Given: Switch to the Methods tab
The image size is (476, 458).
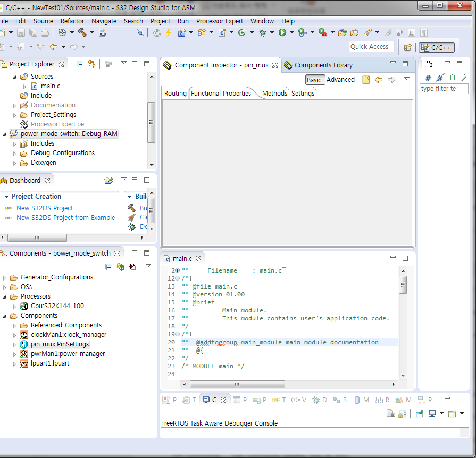Looking at the screenshot, I should click(274, 93).
